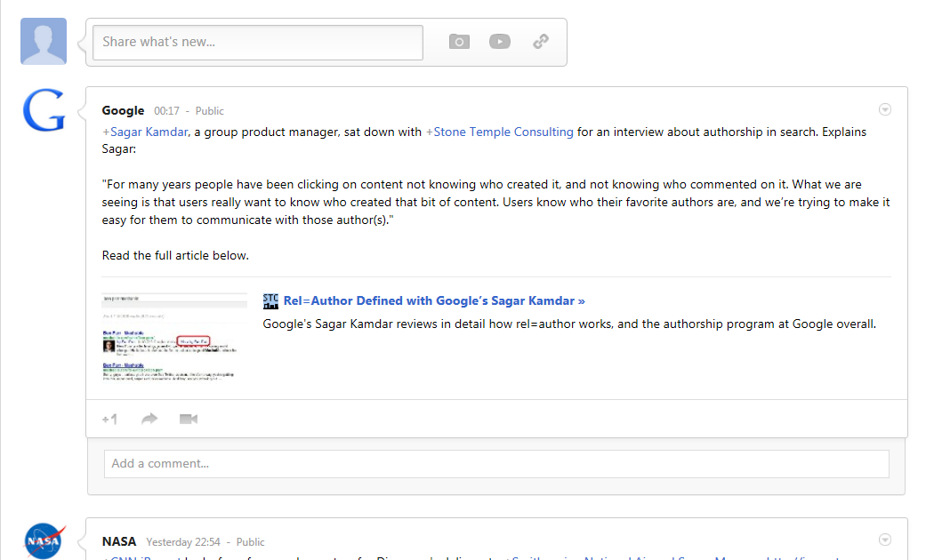Click your blank profile avatar
This screenshot has height=560, width=934.
click(44, 41)
